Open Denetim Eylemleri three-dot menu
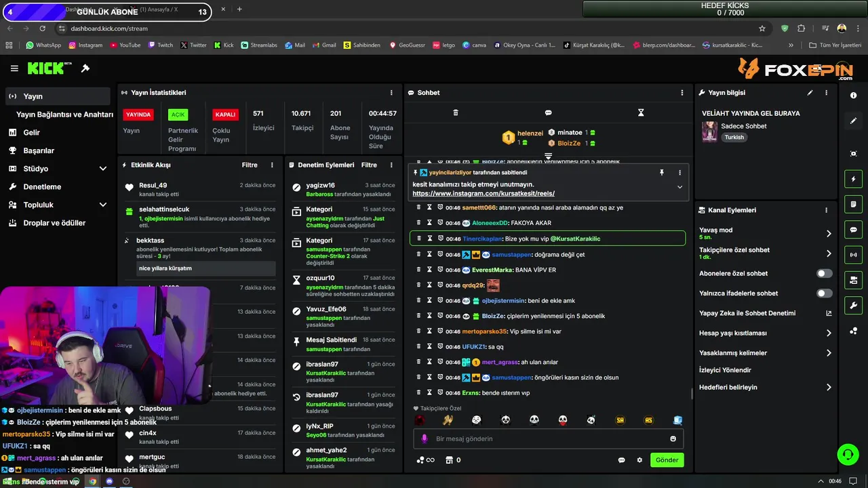Screen dimensions: 868x488 click(391, 165)
